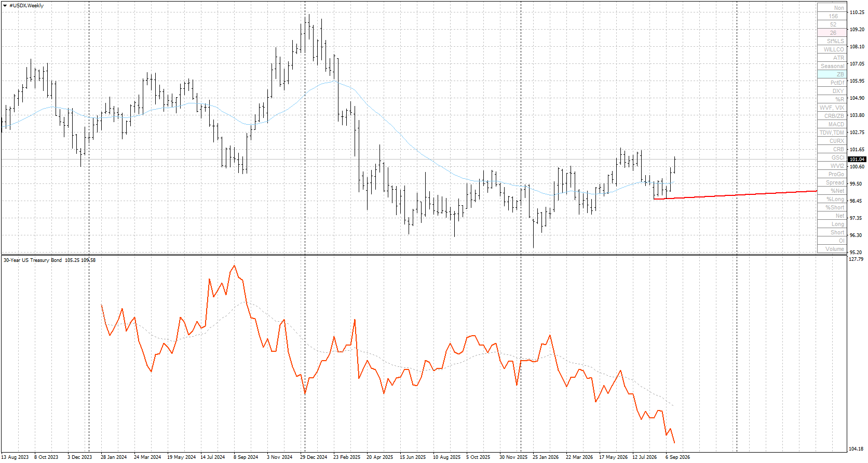
Task: Select the GSCI indicator button
Action: [x=832, y=157]
